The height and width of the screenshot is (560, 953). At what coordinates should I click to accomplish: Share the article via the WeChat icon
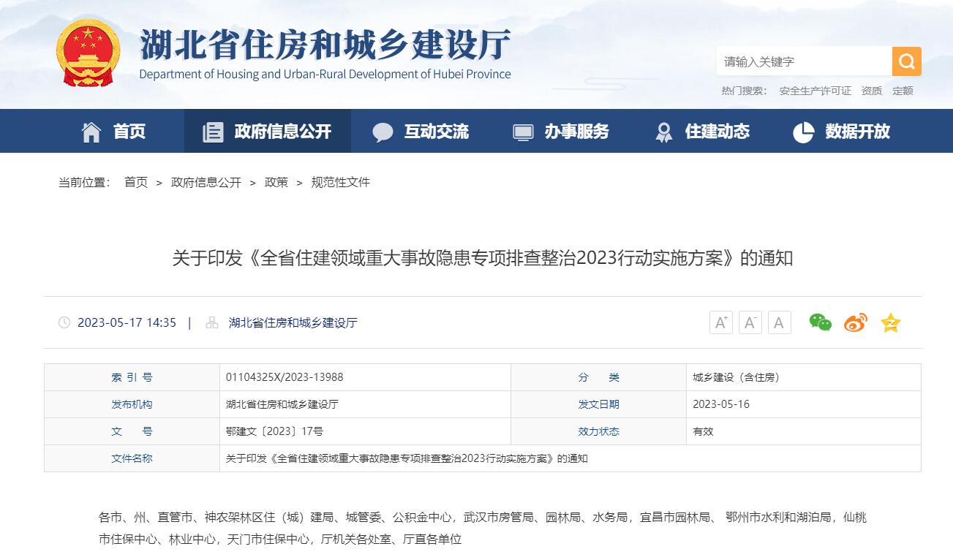pyautogui.click(x=820, y=322)
